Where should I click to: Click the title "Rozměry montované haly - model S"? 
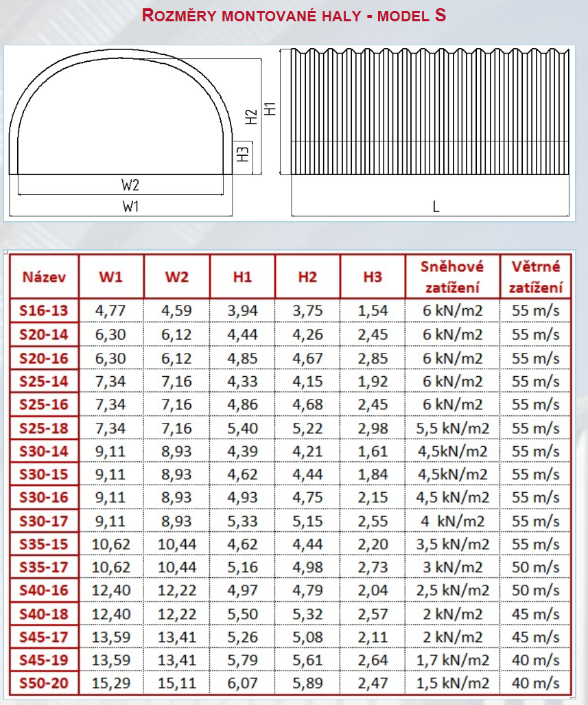coord(294,16)
